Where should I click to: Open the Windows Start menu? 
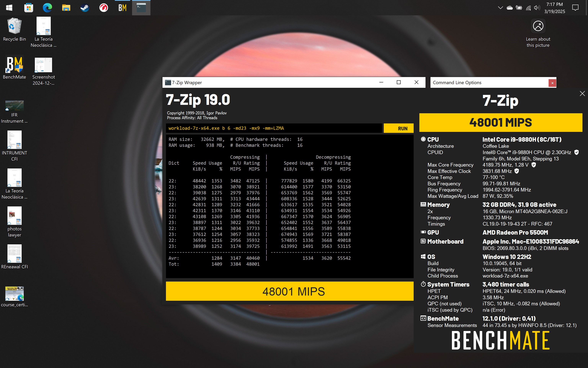[9, 8]
